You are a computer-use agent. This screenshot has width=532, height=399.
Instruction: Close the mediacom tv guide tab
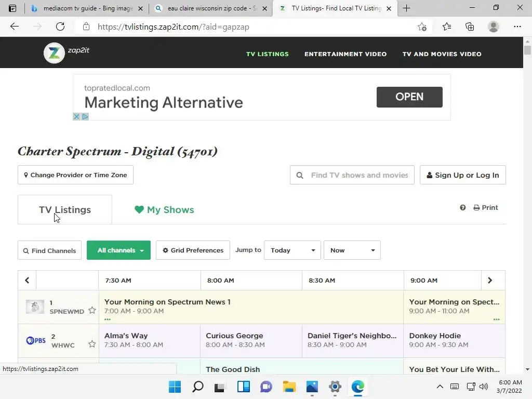140,8
